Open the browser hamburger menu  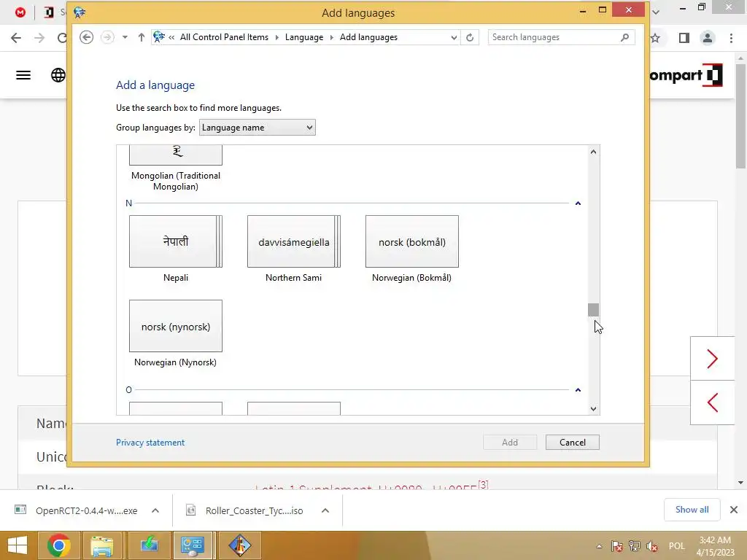point(23,75)
